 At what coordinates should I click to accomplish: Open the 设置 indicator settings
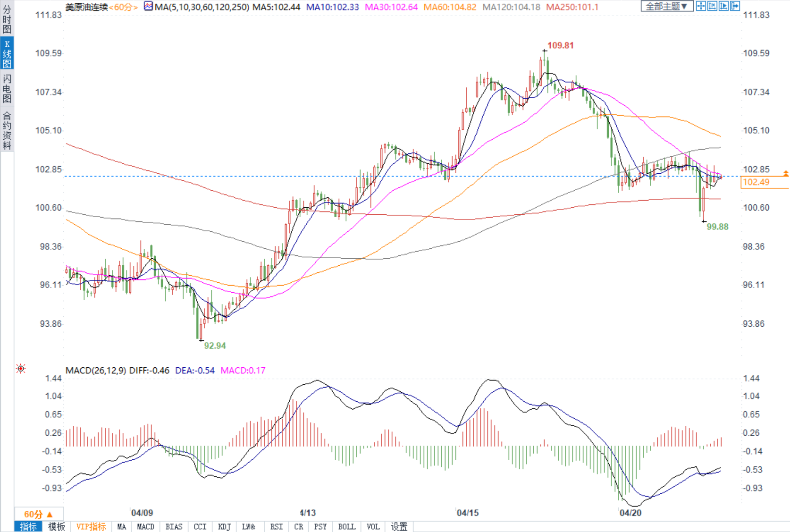tap(399, 527)
